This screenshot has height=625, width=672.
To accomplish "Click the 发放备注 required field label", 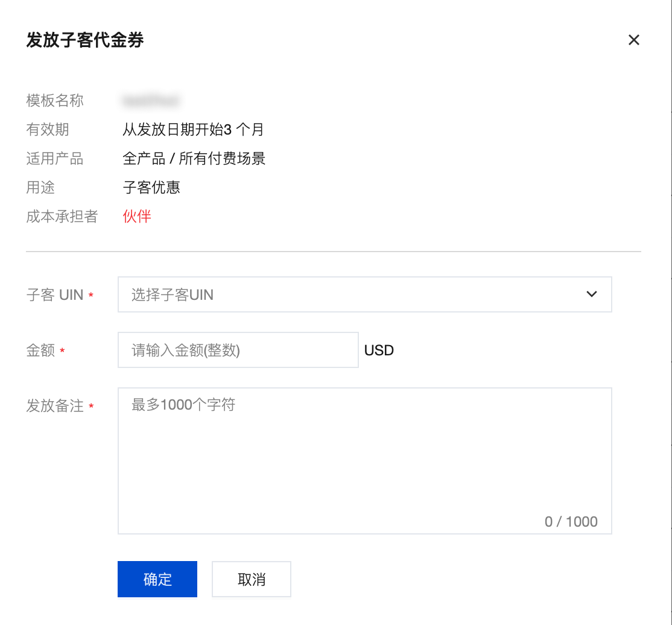I will pos(55,405).
